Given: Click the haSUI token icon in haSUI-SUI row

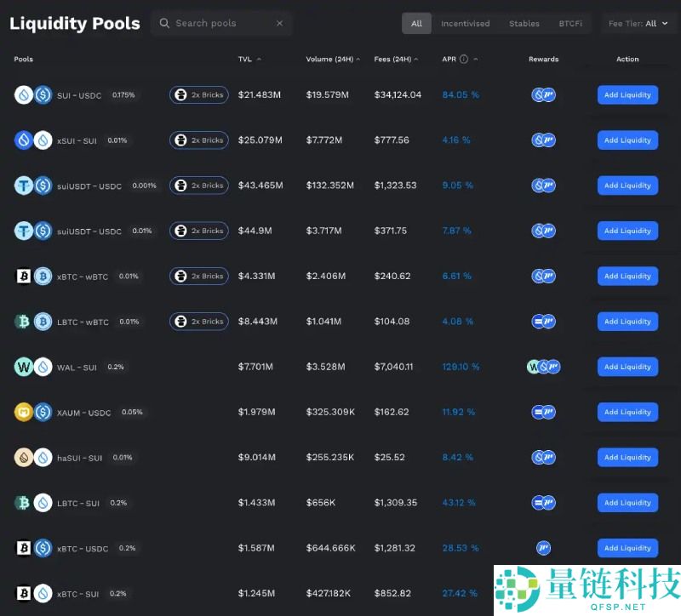Looking at the screenshot, I should [x=23, y=457].
